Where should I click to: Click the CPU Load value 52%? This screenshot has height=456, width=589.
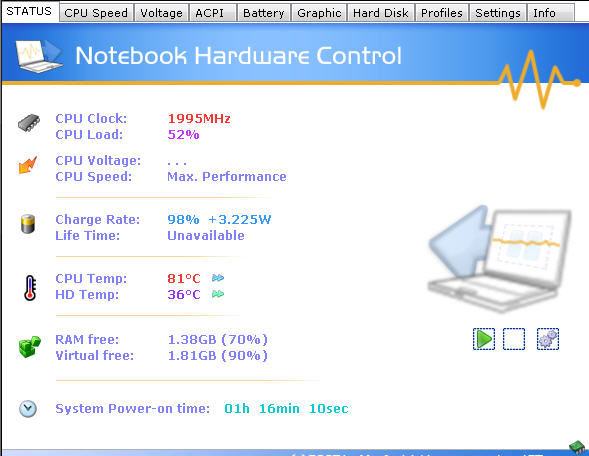[183, 134]
